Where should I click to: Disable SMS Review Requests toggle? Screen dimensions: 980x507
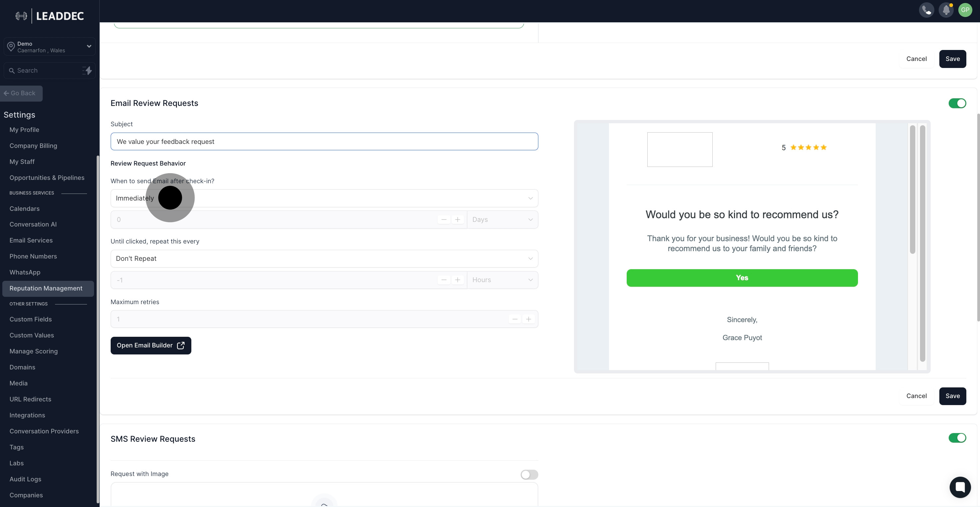957,438
